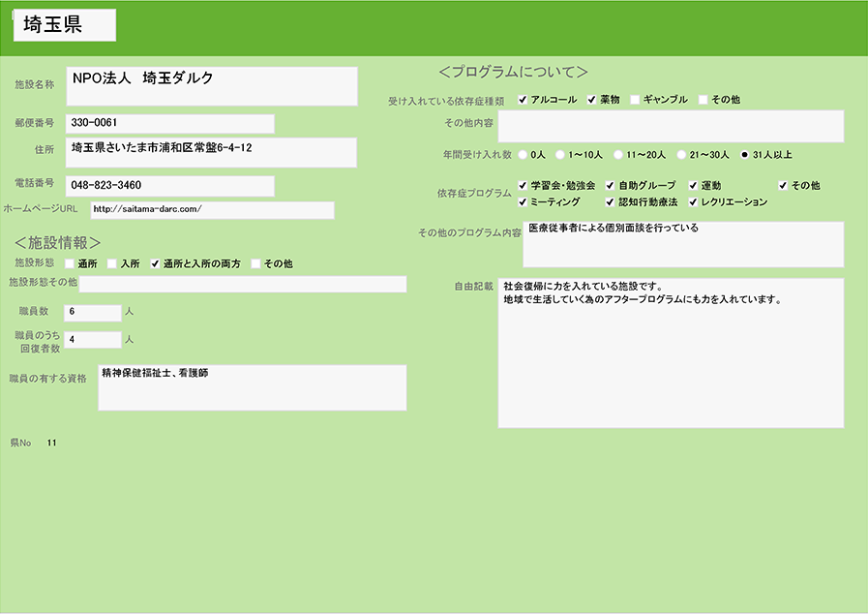Click the 埼玉県 prefecture title box
Viewport: 868px width, 614px height.
(65, 26)
